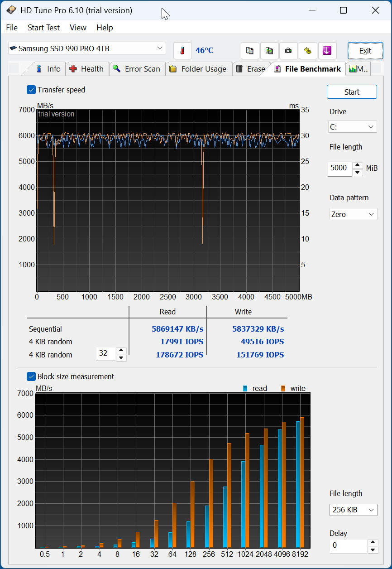Open the Erase tab
The width and height of the screenshot is (392, 569).
251,69
